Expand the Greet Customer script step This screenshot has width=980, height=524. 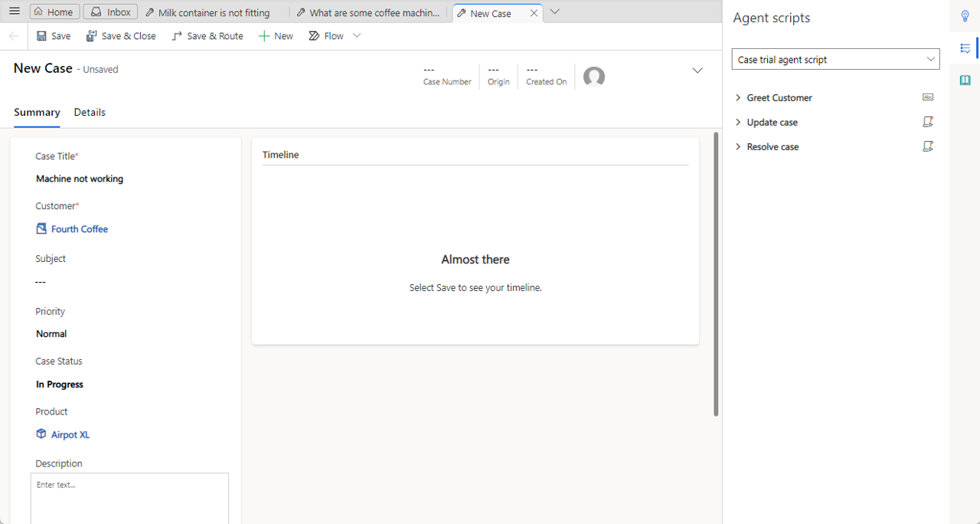[x=737, y=97]
